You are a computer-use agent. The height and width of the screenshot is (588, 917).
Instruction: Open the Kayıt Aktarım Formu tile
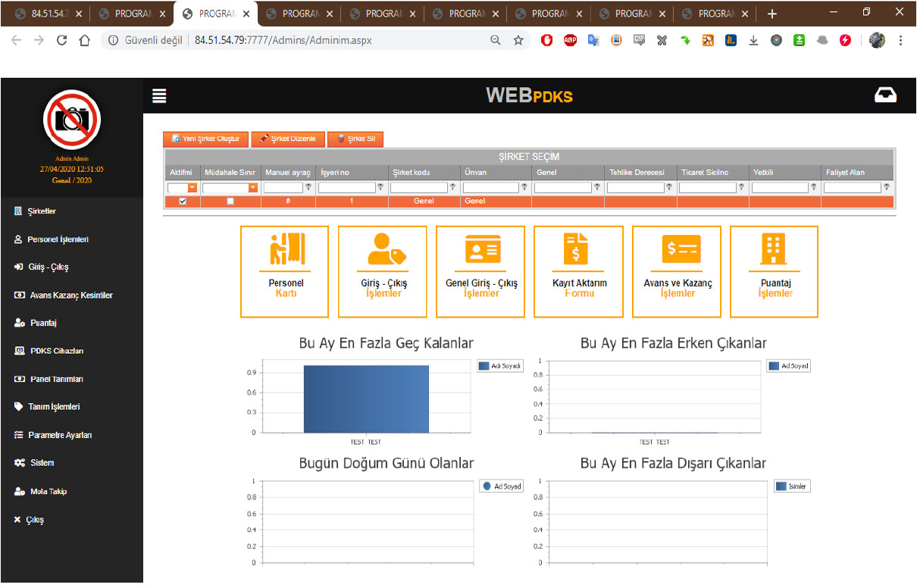tap(579, 271)
